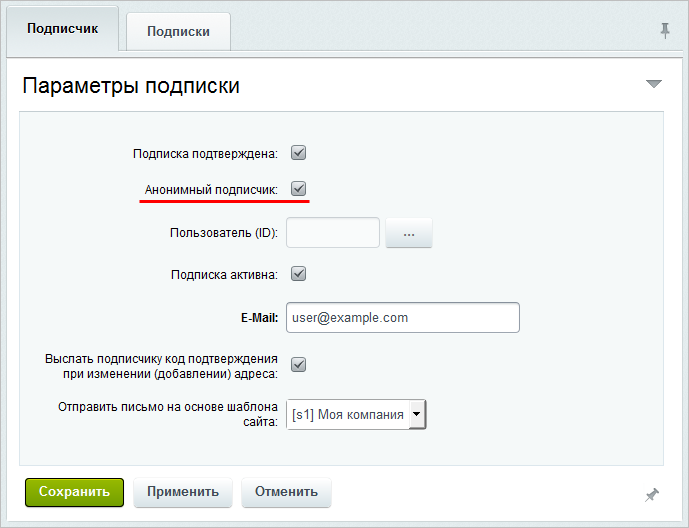The width and height of the screenshot is (689, 528).
Task: Toggle the Подписка активна checkbox
Action: 298,273
